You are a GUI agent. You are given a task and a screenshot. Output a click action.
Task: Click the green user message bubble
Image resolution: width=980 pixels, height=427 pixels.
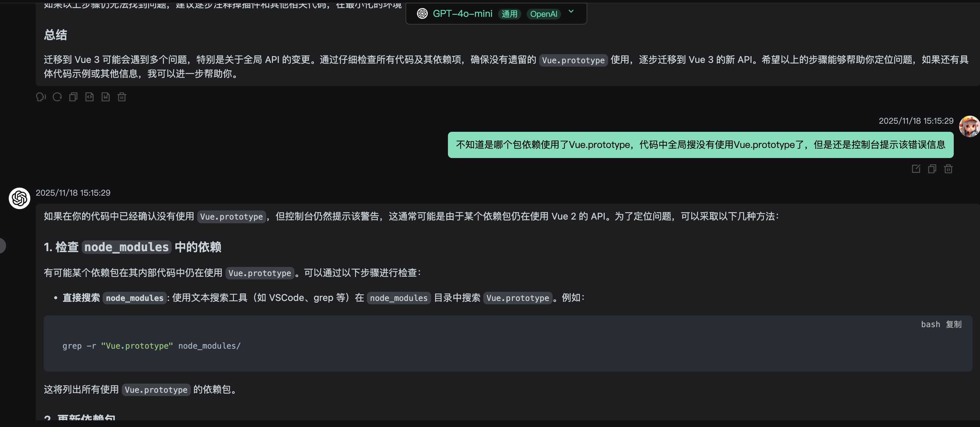[700, 145]
